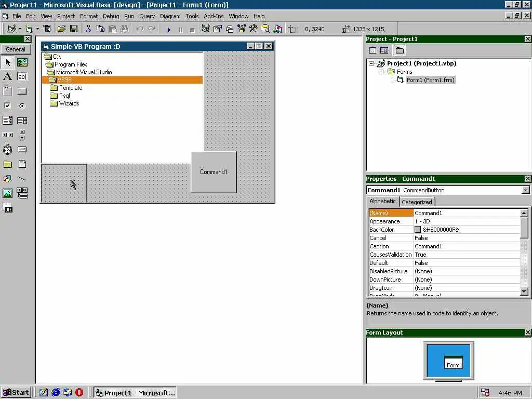
Task: Select the OptionButton tool in toolbox
Action: [x=22, y=105]
